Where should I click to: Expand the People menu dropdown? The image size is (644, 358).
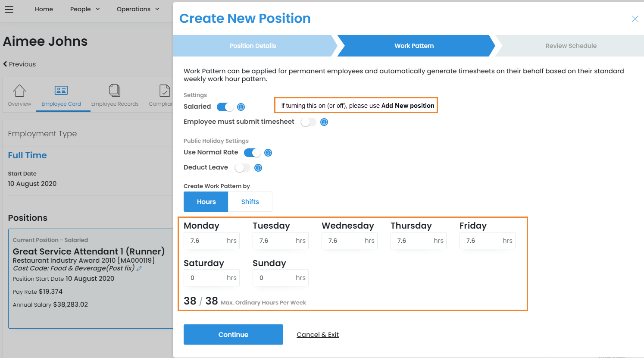point(85,9)
